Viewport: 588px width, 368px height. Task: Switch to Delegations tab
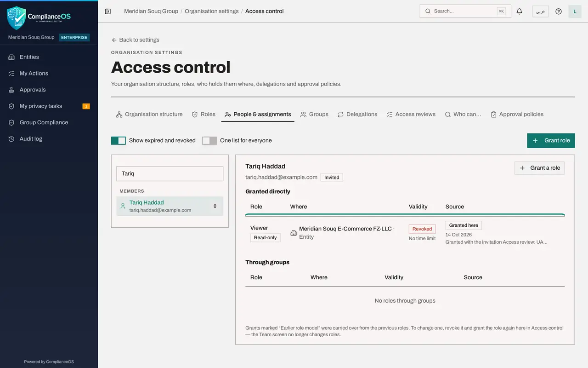357,114
